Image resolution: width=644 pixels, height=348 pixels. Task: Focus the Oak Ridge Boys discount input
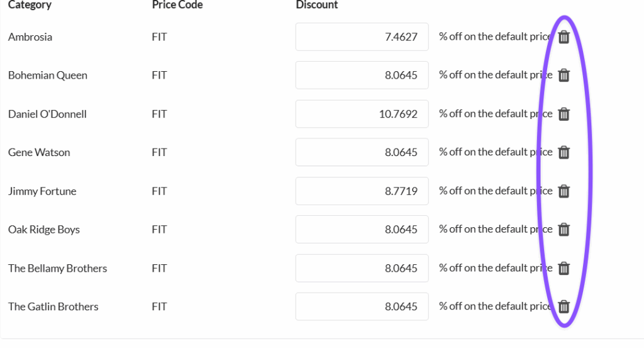(362, 230)
